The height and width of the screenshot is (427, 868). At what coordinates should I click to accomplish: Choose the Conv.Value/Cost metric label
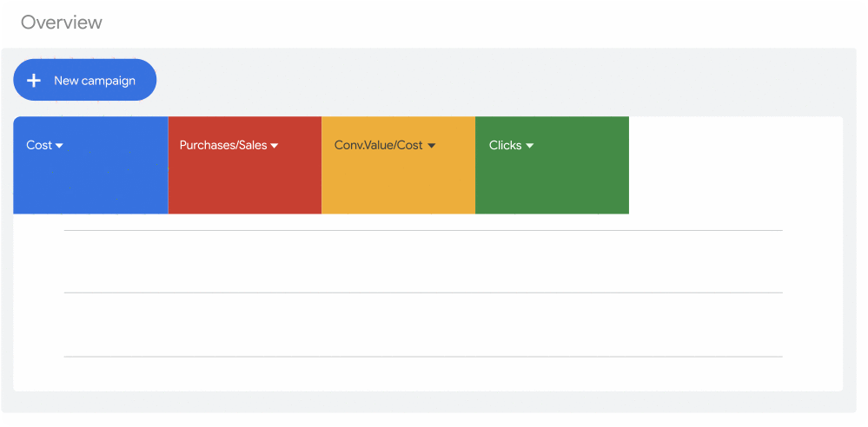[x=378, y=145]
